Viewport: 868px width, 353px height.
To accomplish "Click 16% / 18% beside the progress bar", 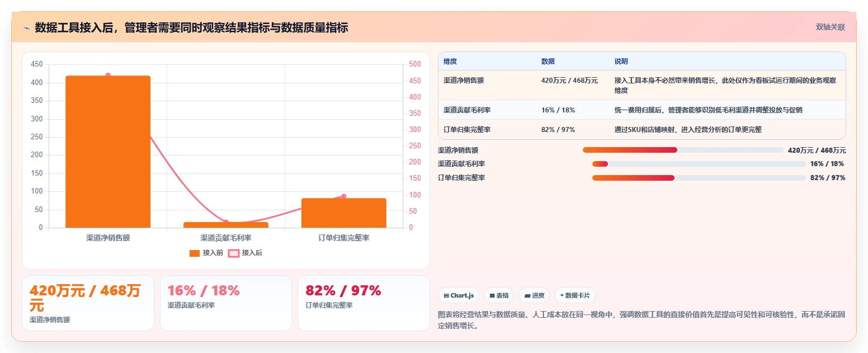I will 827,164.
